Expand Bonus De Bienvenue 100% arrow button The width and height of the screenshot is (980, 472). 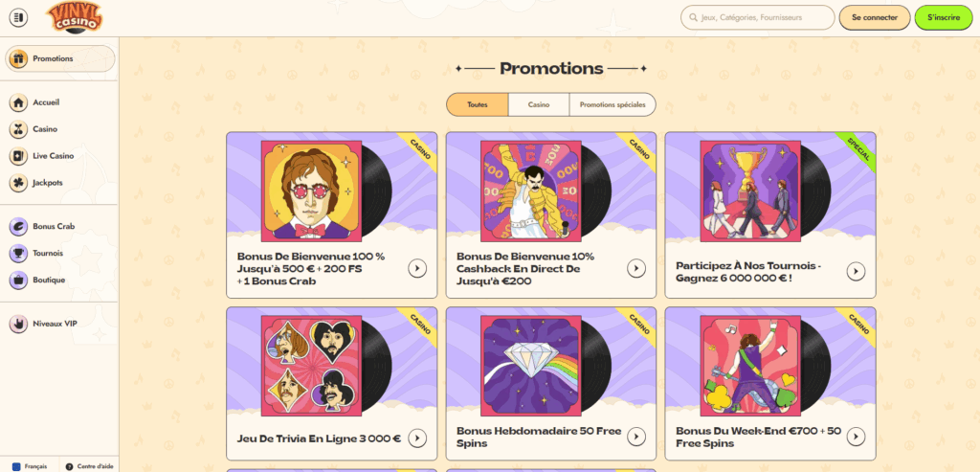417,268
